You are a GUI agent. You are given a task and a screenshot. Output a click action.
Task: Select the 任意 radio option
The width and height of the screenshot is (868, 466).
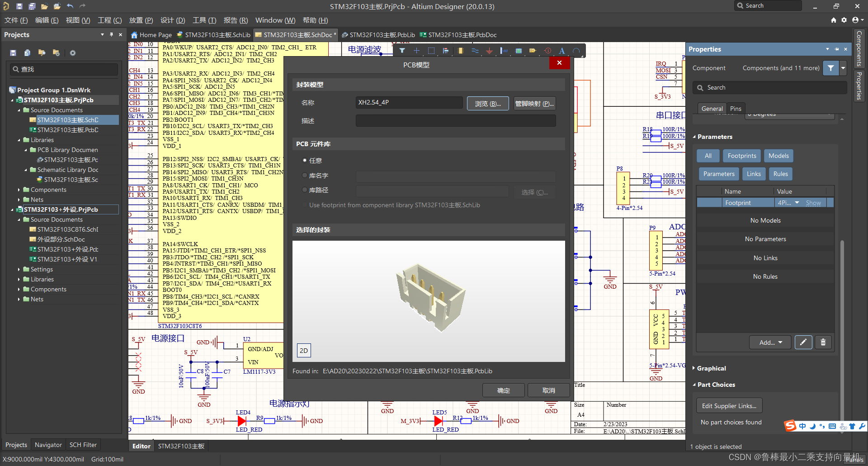click(x=305, y=160)
